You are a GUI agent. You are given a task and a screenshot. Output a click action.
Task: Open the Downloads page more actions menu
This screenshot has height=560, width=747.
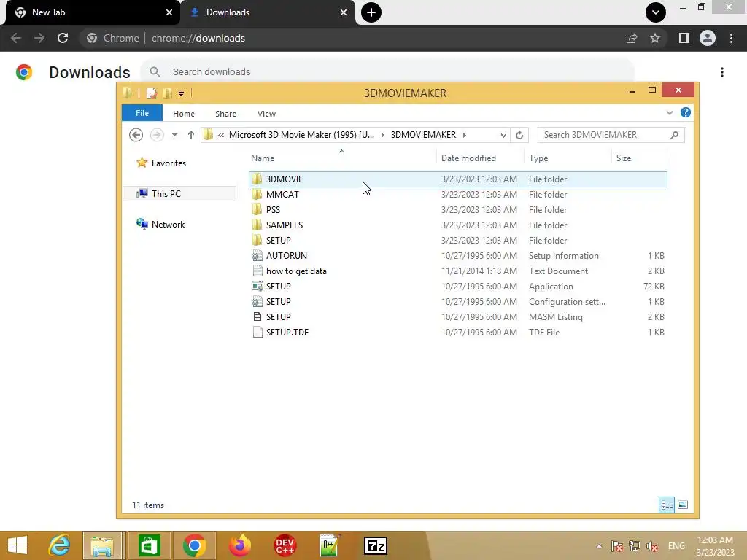point(722,72)
